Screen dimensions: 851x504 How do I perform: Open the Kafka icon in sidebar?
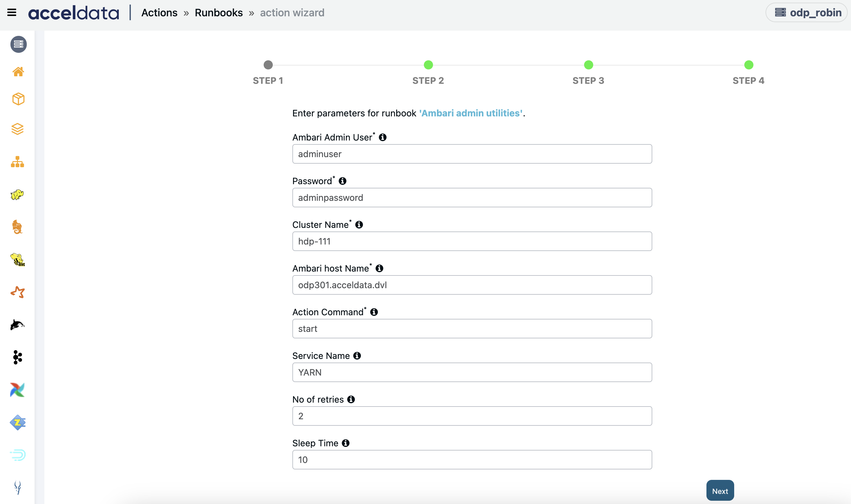click(17, 357)
